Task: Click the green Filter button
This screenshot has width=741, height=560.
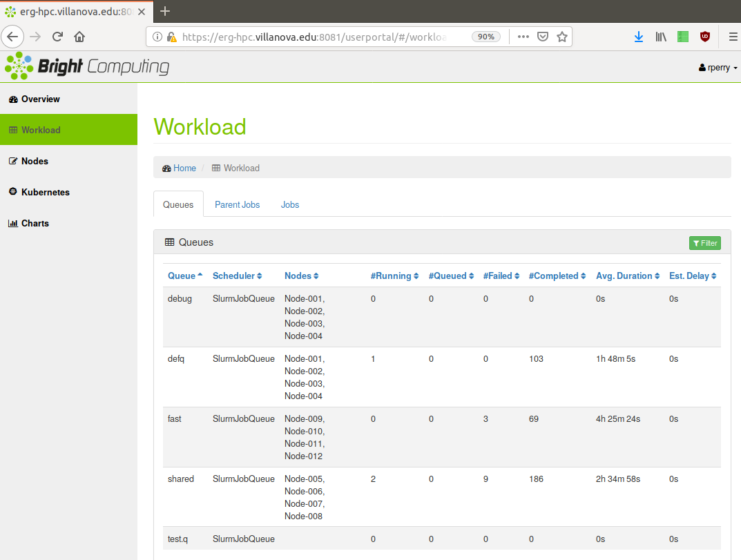Action: click(704, 243)
